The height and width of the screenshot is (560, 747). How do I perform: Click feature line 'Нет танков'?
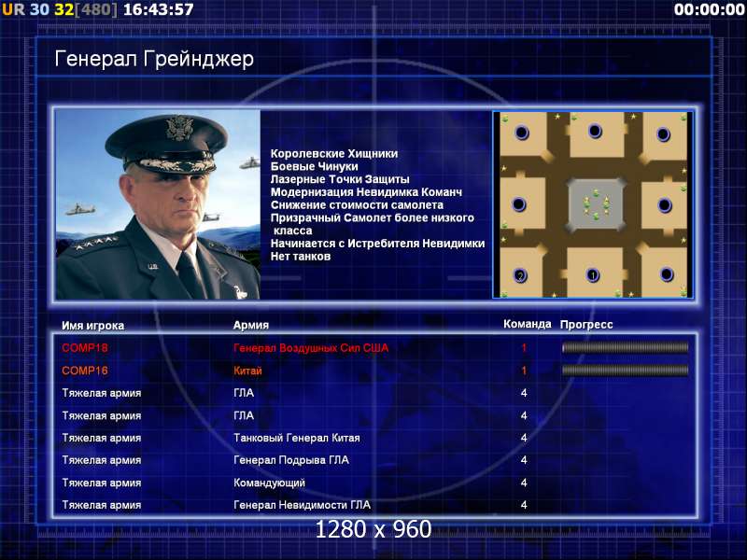coord(301,256)
